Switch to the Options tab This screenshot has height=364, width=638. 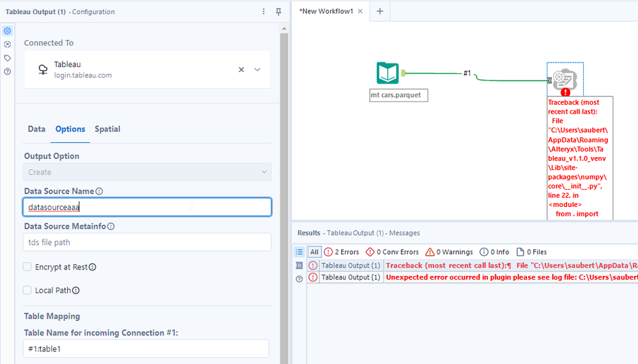[70, 129]
